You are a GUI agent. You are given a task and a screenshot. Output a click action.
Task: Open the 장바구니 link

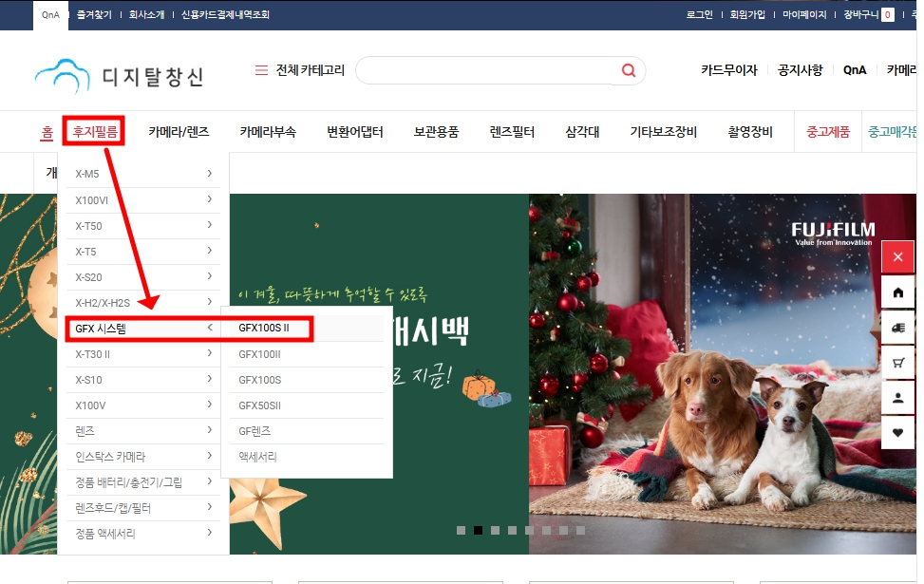[861, 15]
